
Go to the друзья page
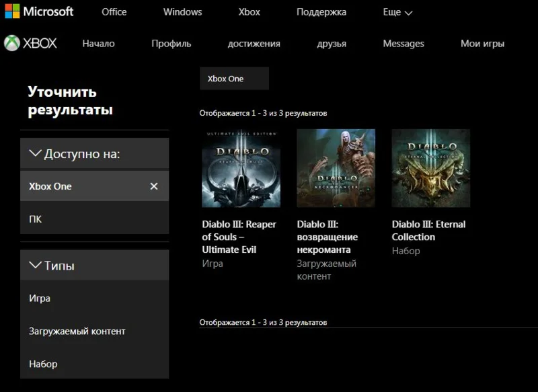coord(332,44)
